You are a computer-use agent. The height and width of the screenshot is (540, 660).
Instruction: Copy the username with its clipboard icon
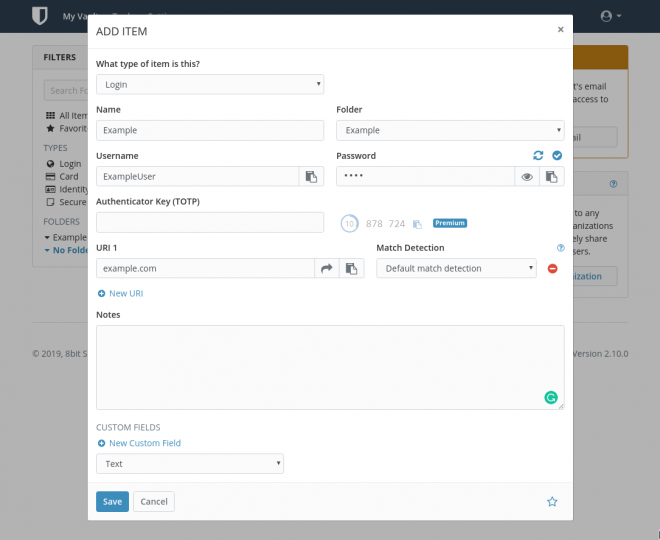pyautogui.click(x=311, y=176)
